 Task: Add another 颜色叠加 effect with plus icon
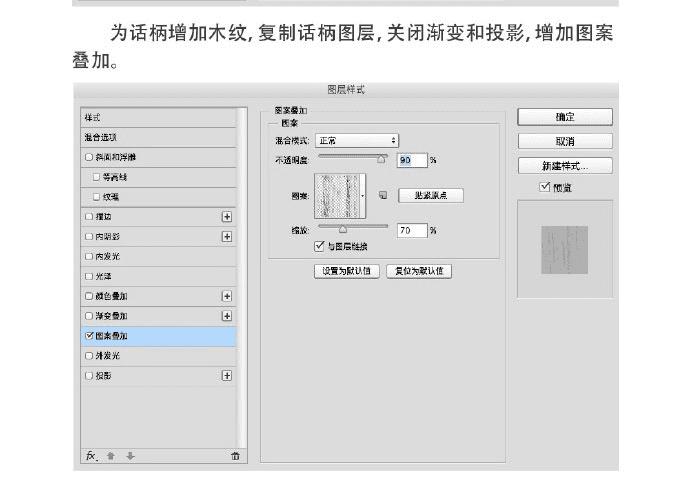pyautogui.click(x=227, y=296)
